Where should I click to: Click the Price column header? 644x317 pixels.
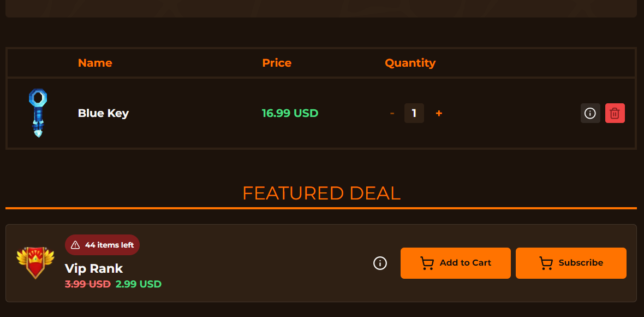(277, 63)
